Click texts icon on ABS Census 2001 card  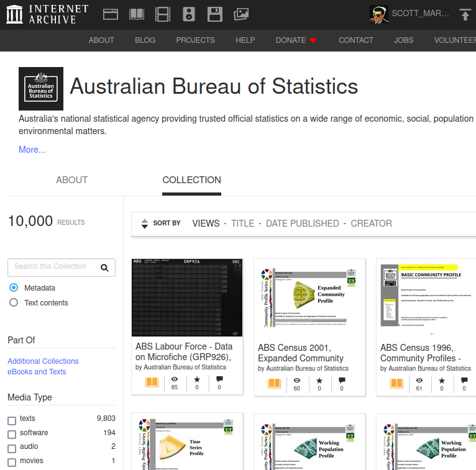click(274, 383)
